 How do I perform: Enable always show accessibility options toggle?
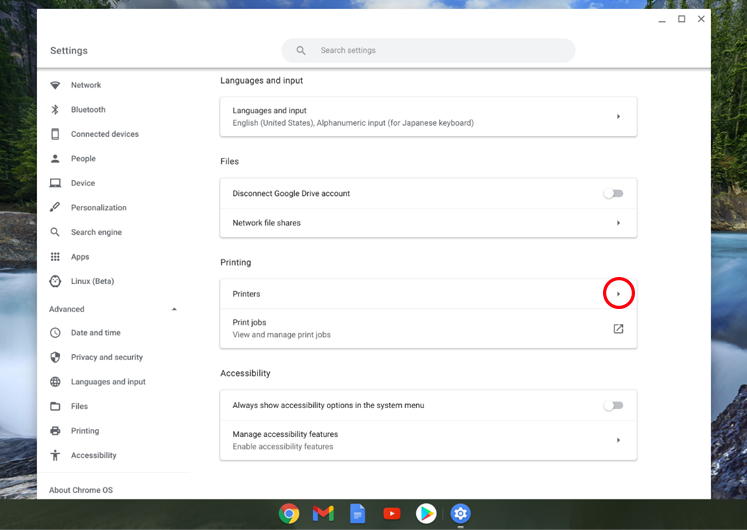tap(613, 405)
